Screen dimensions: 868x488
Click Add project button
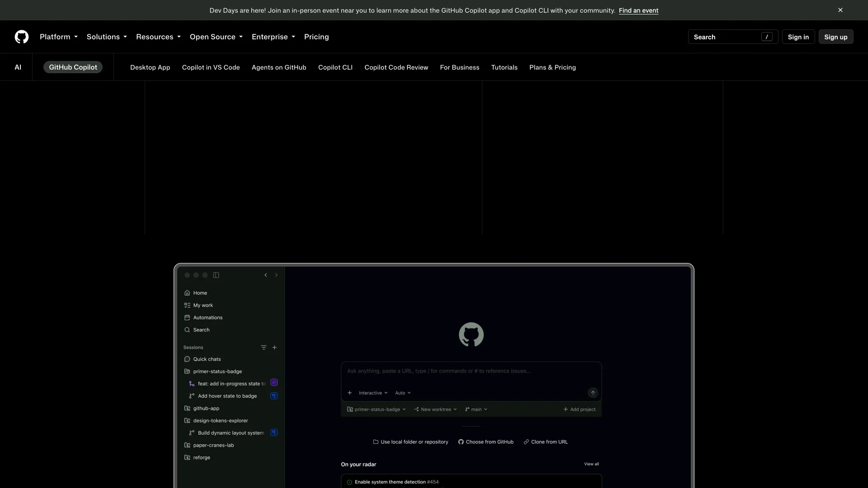(579, 409)
